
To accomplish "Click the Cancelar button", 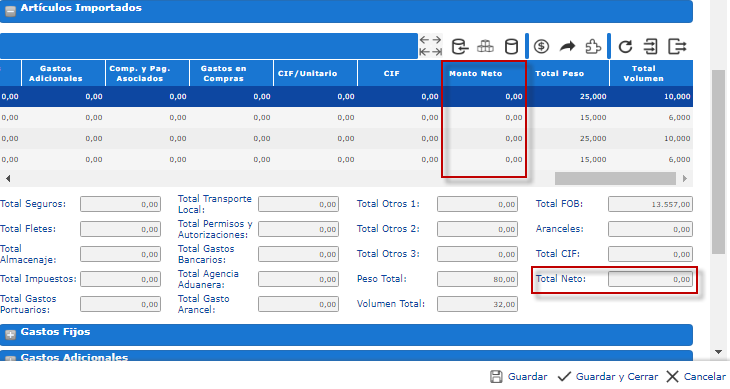I will tap(696, 376).
